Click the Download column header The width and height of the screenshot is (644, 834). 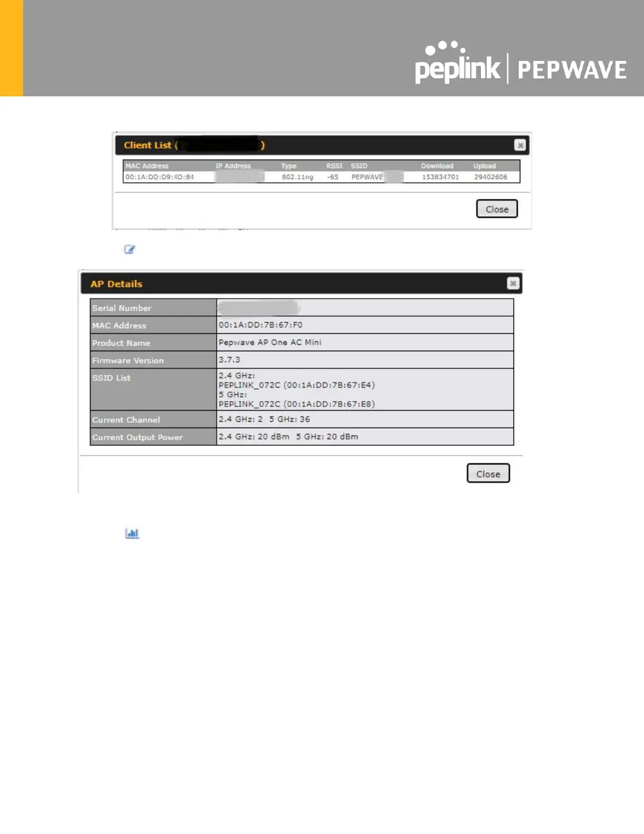pyautogui.click(x=437, y=166)
